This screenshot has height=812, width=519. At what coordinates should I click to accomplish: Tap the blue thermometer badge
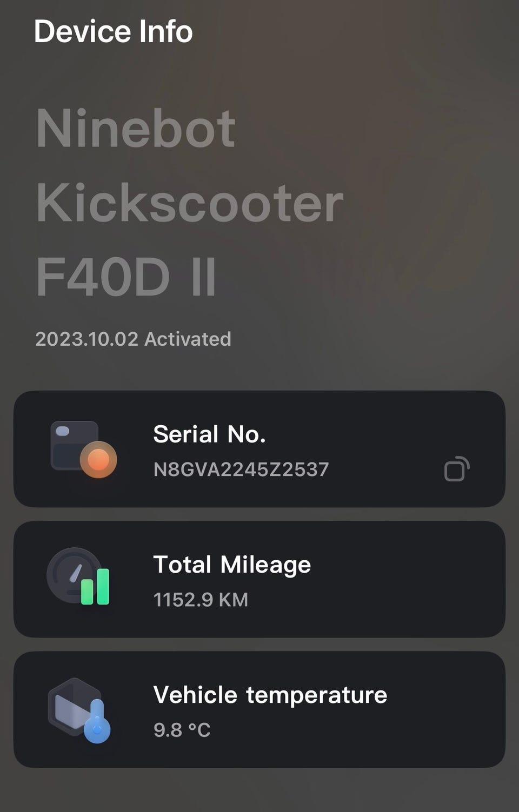[97, 726]
